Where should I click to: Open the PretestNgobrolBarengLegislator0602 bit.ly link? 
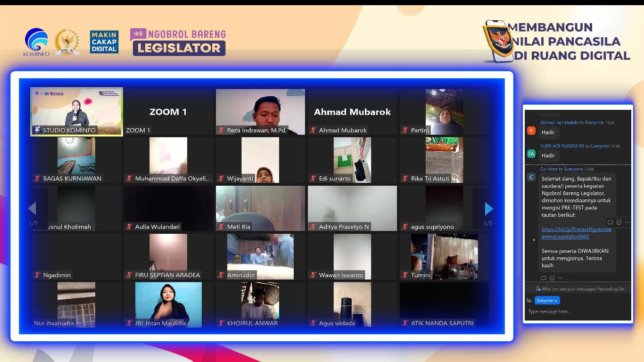[x=576, y=233]
